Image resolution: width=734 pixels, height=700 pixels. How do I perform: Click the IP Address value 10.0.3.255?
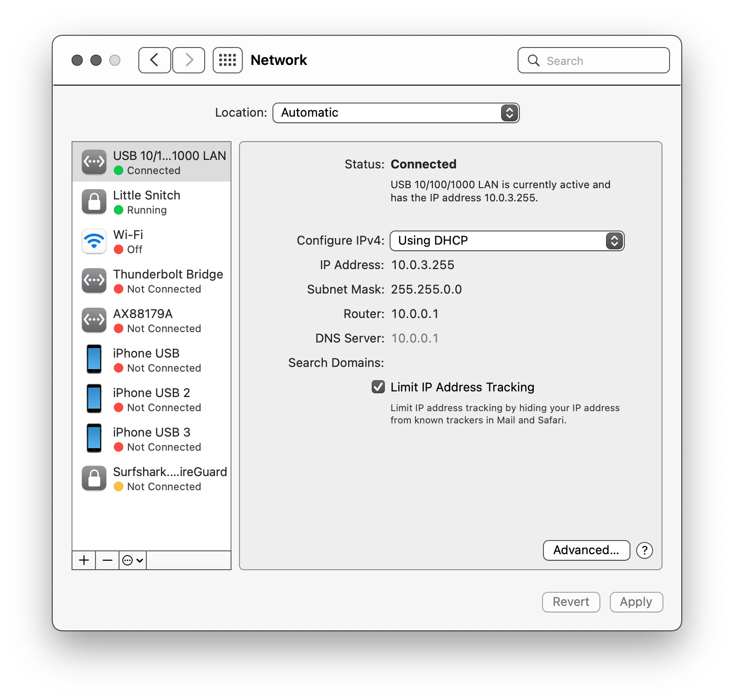tap(423, 265)
